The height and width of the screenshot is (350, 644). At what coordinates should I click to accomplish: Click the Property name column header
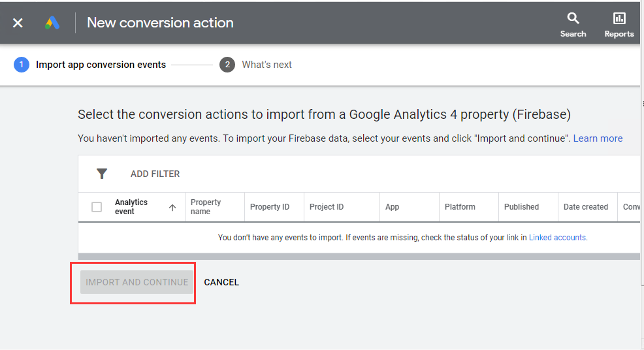[206, 207]
